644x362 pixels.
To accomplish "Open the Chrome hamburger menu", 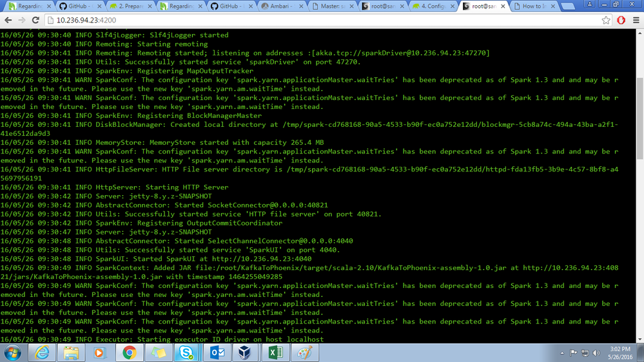I will point(636,20).
